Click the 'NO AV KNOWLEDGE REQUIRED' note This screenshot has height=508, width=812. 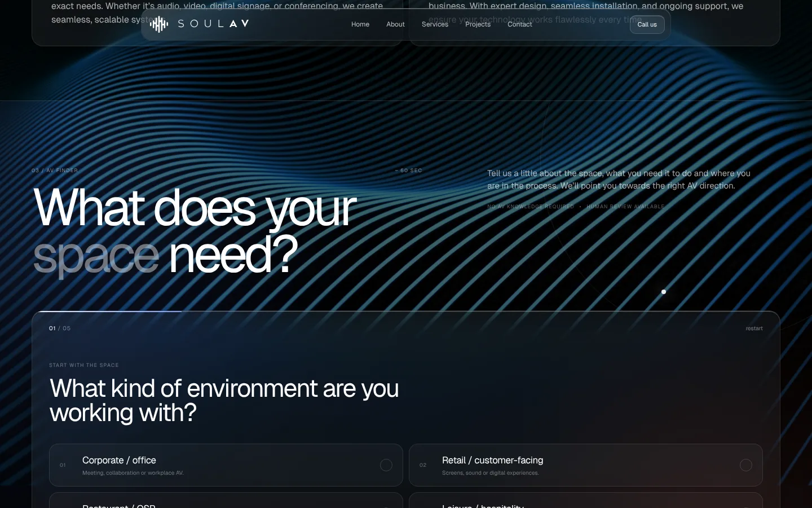point(531,207)
